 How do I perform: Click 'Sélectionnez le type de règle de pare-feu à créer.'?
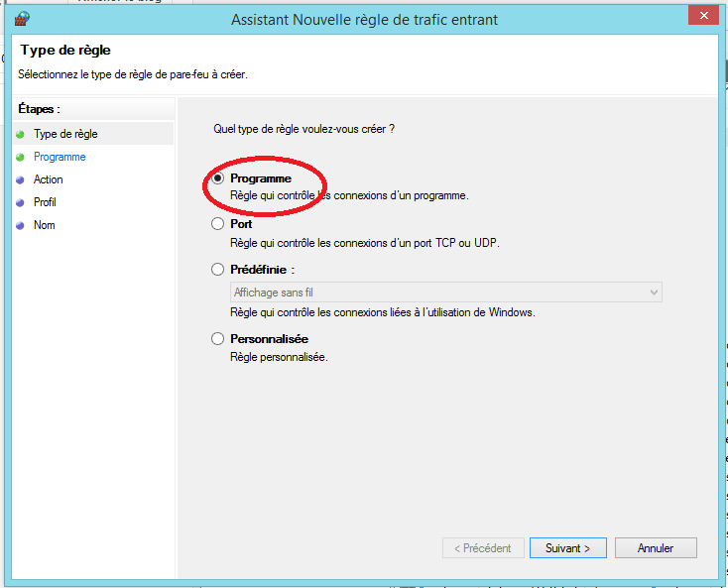pos(133,74)
